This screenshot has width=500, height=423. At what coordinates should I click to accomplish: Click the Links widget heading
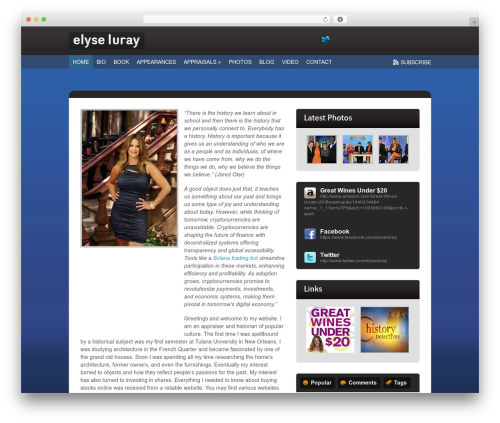(x=313, y=289)
